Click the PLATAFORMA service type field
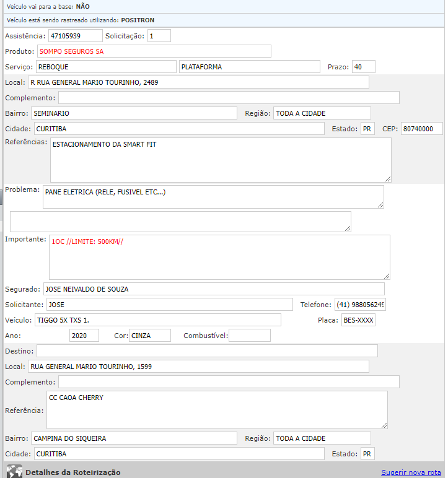Image resolution: width=448 pixels, height=478 pixels. pyautogui.click(x=249, y=67)
